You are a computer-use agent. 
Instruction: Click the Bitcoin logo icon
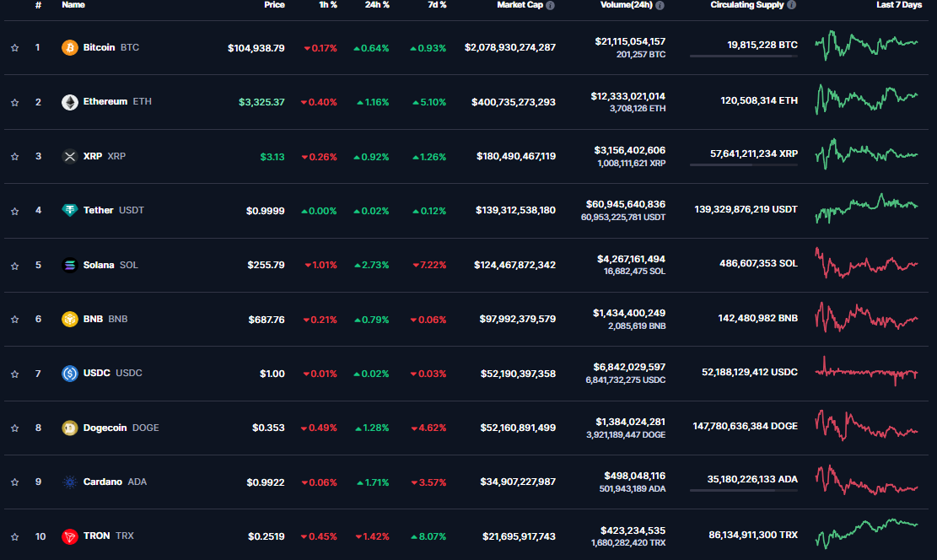tap(70, 48)
